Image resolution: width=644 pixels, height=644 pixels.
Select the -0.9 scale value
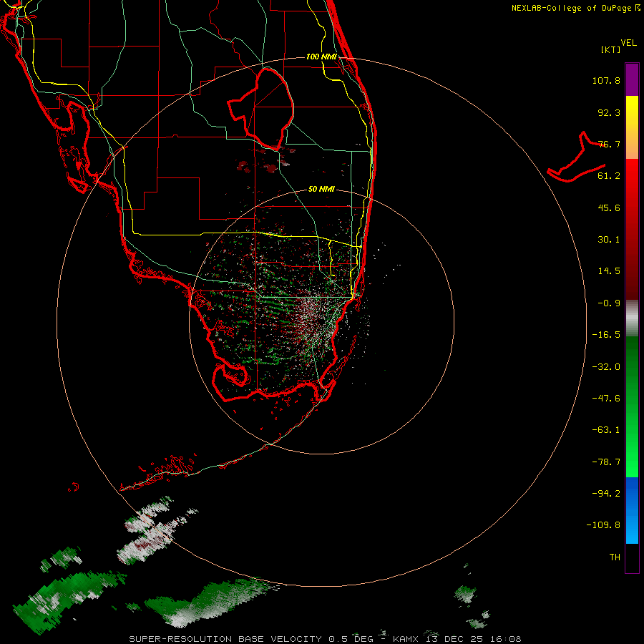point(609,303)
